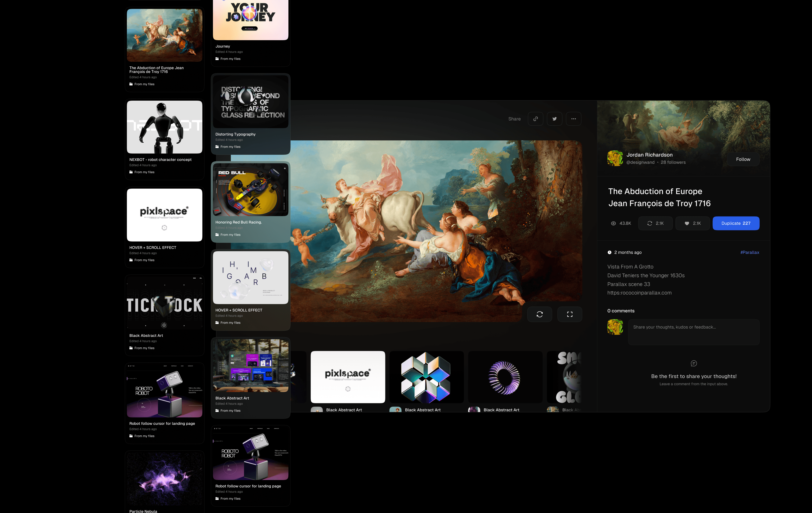Copy link with the chain icon
Screen dimensions: 812x513
coord(535,119)
